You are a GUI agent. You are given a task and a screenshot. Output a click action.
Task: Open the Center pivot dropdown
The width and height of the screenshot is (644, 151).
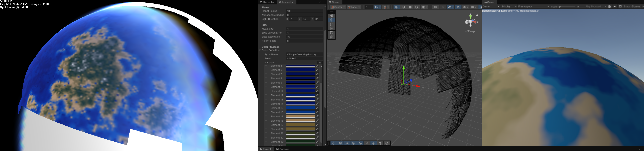click(338, 7)
